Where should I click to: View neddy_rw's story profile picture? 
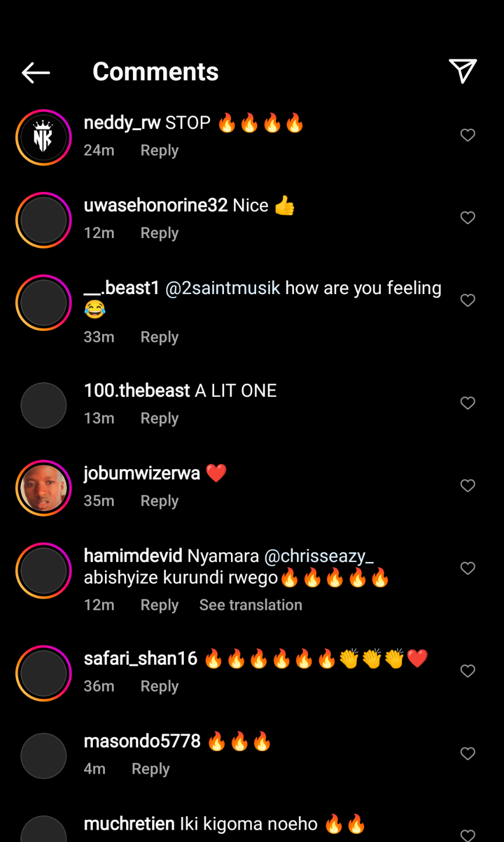click(44, 138)
